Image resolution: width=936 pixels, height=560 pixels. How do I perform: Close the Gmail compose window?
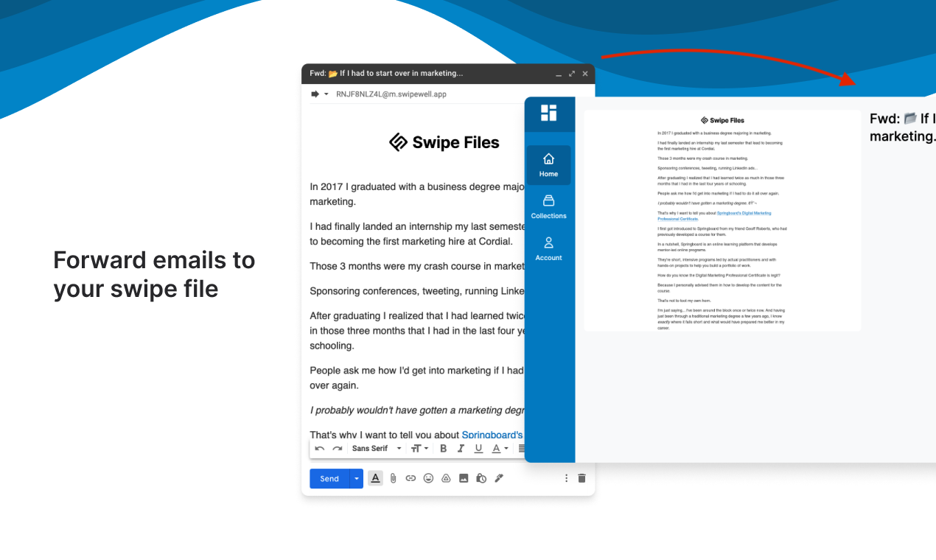click(x=585, y=74)
